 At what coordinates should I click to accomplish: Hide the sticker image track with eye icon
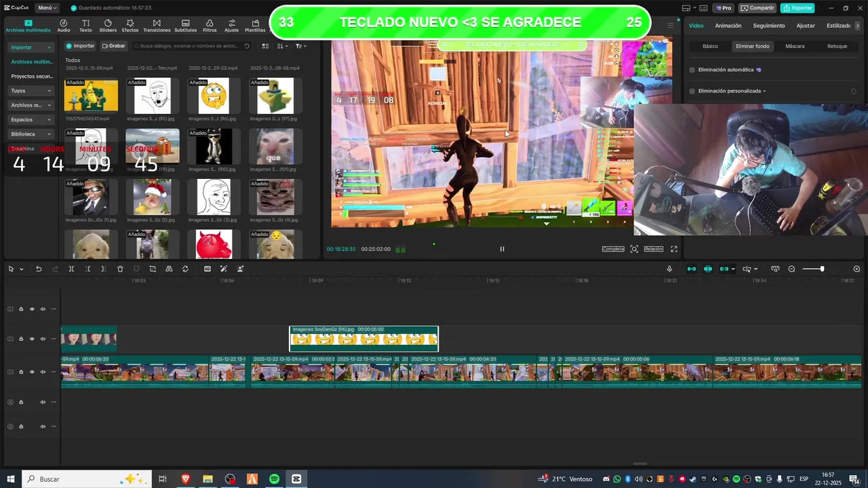pyautogui.click(x=31, y=339)
